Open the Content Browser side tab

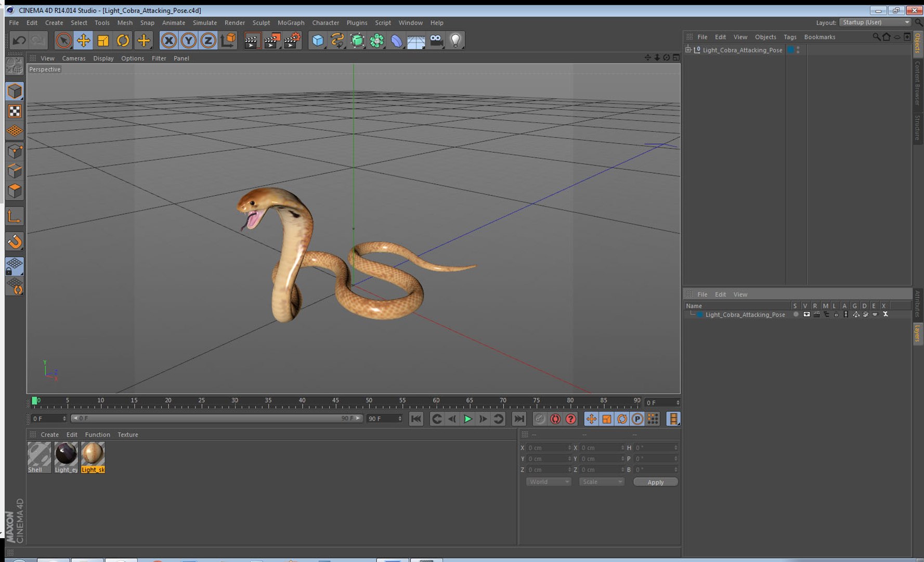click(x=918, y=82)
